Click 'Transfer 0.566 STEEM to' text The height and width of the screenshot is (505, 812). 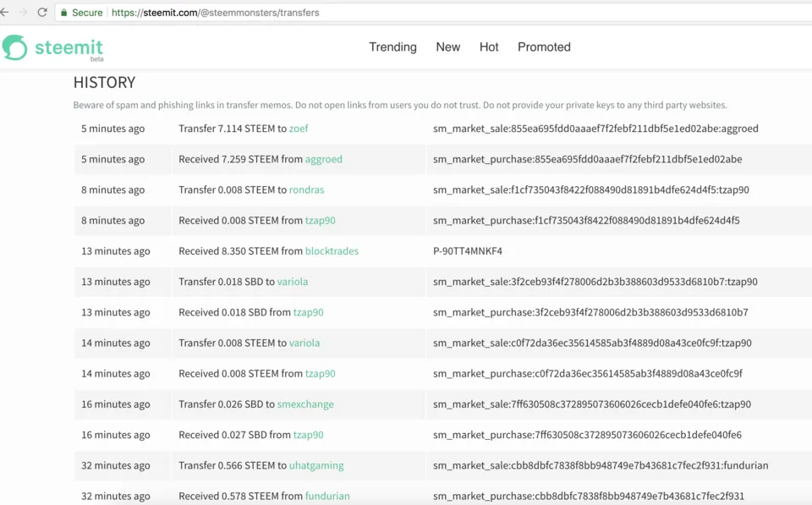(x=233, y=465)
